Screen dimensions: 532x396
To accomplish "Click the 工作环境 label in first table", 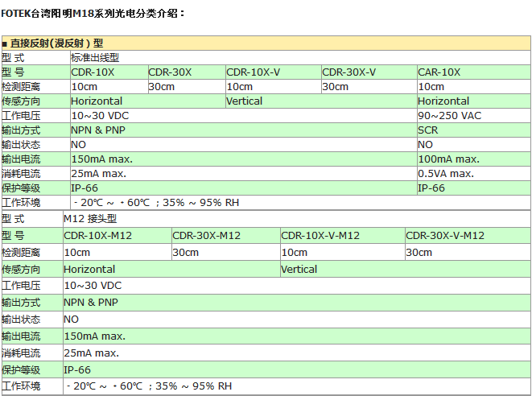I will tap(21, 203).
